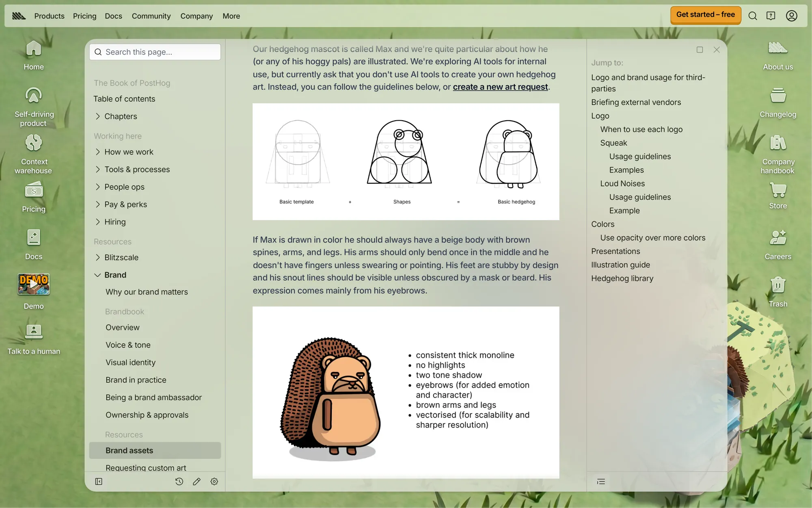
Task: Open the help question-mark icon in top bar
Action: coord(771,16)
